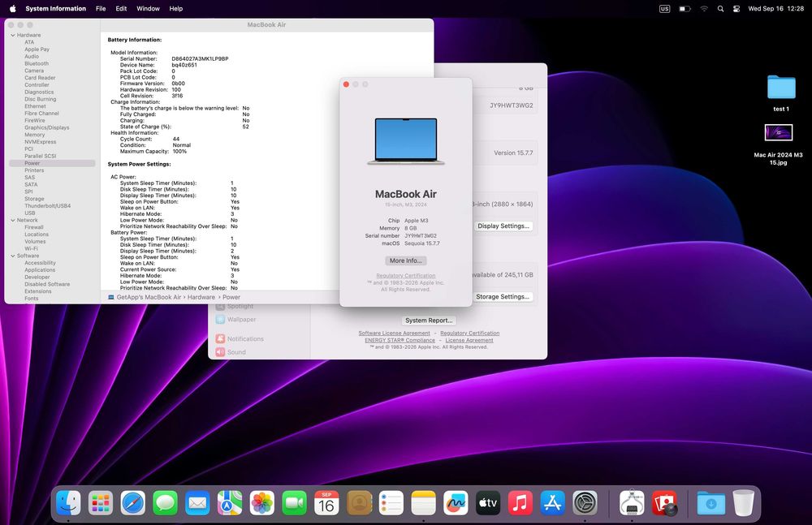
Task: Open the Trash in the Dock
Action: click(744, 502)
